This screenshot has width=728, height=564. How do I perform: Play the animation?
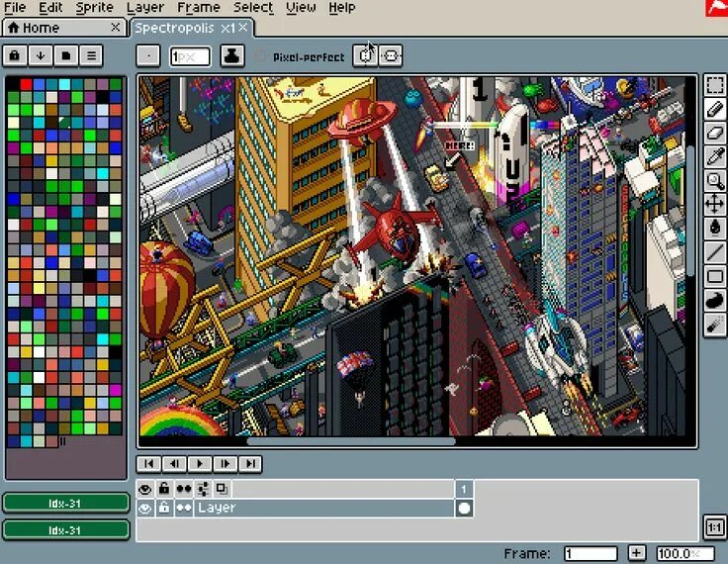(200, 464)
